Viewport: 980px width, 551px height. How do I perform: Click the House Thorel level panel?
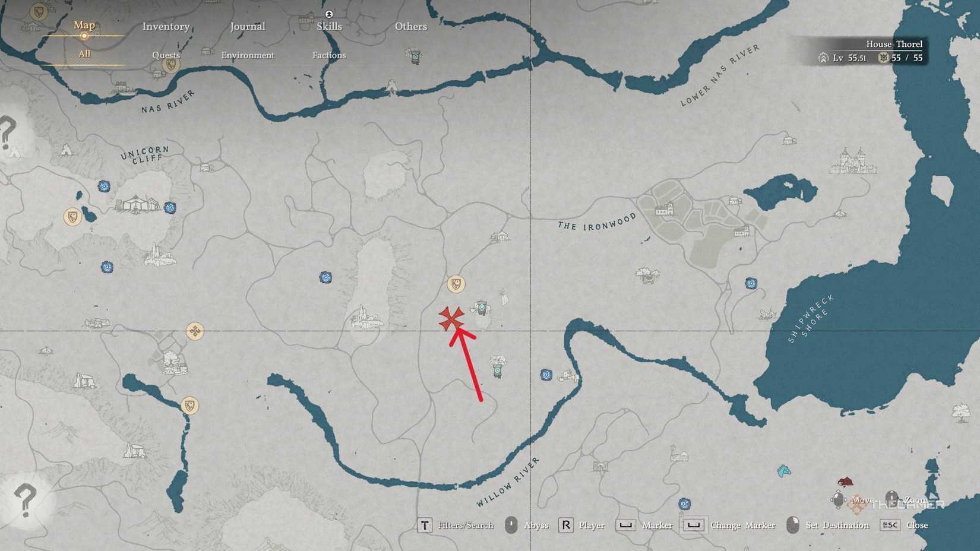tap(859, 51)
